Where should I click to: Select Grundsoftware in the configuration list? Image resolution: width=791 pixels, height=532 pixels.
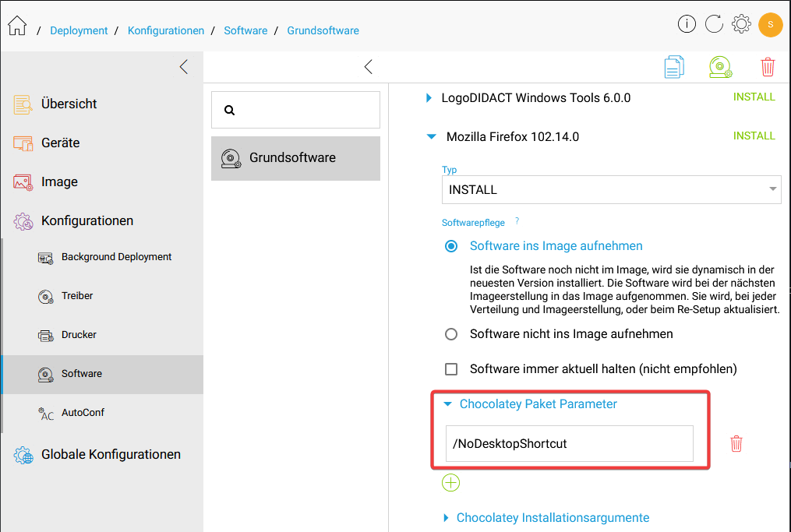pos(295,158)
